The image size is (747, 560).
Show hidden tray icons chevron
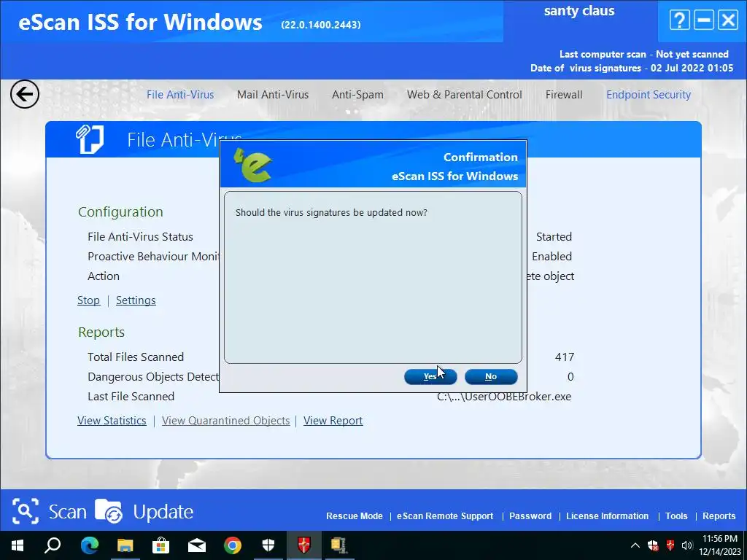pos(635,545)
